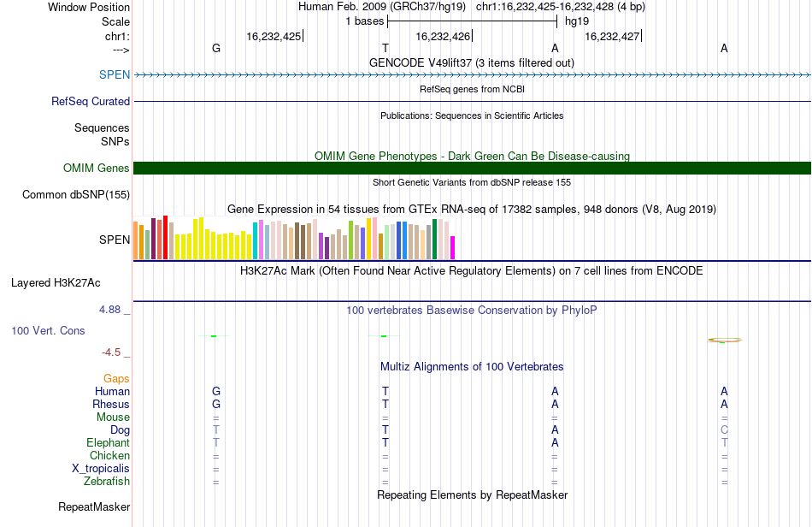Screen dimensions: 812x527
Task: Click the T base in the reference sequence row
Action: 385,48
